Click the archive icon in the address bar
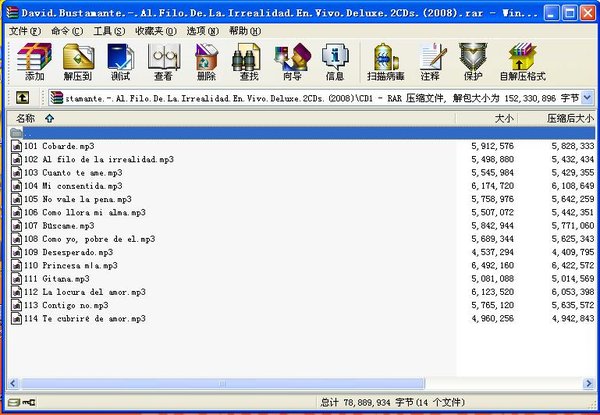This screenshot has width=600, height=415. coord(57,98)
